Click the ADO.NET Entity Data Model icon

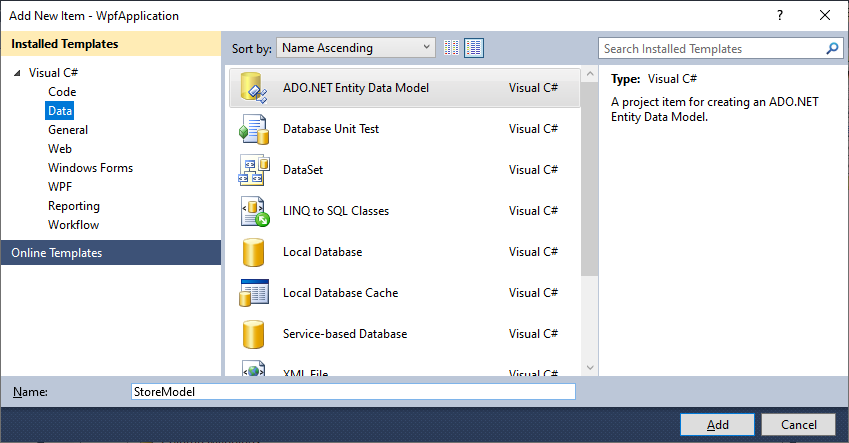click(x=253, y=88)
